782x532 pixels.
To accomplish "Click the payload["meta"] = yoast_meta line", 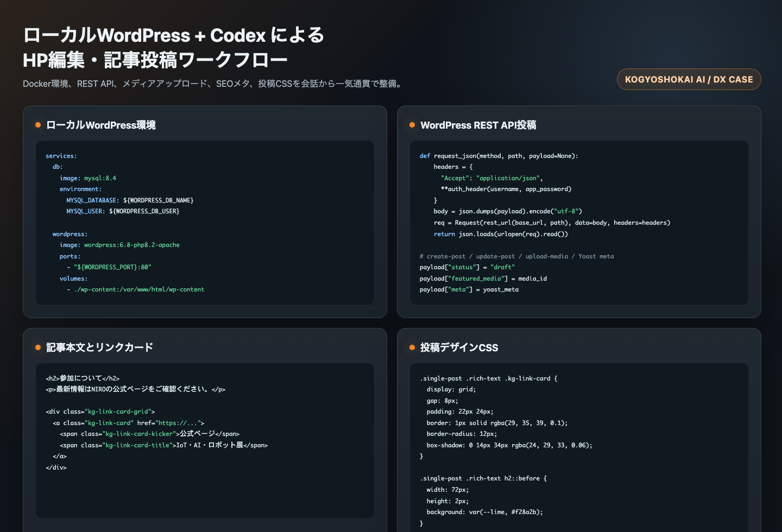I will 469,289.
